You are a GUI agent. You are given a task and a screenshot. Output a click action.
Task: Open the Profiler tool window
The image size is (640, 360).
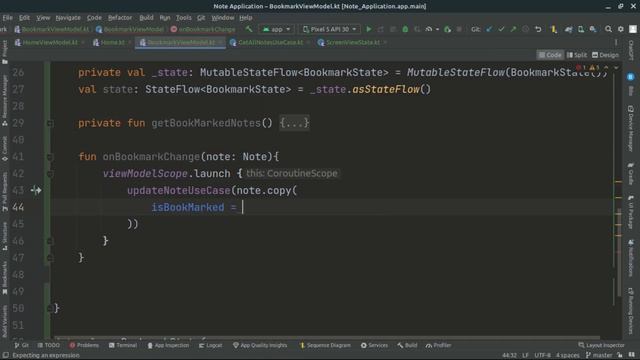tap(438, 345)
